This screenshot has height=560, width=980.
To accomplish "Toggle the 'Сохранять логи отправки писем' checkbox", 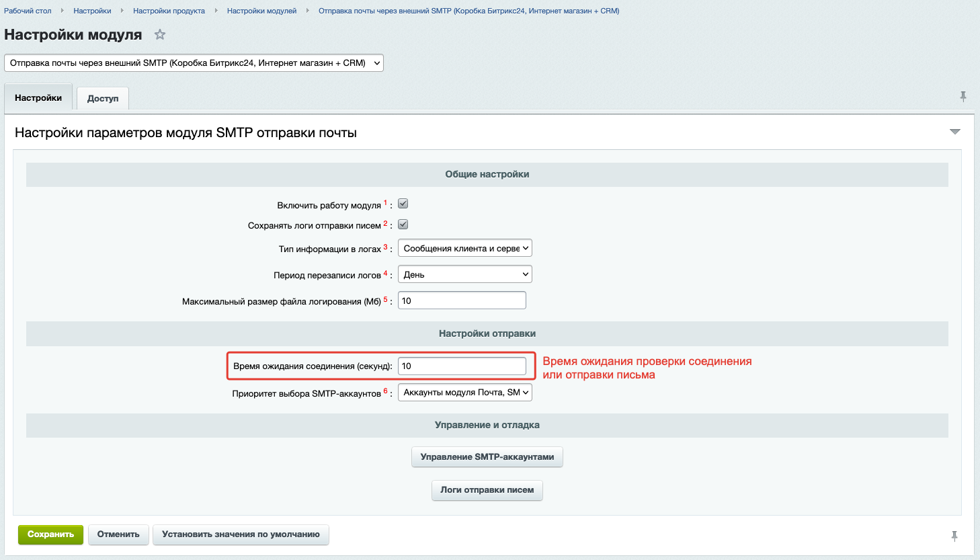I will coord(403,225).
